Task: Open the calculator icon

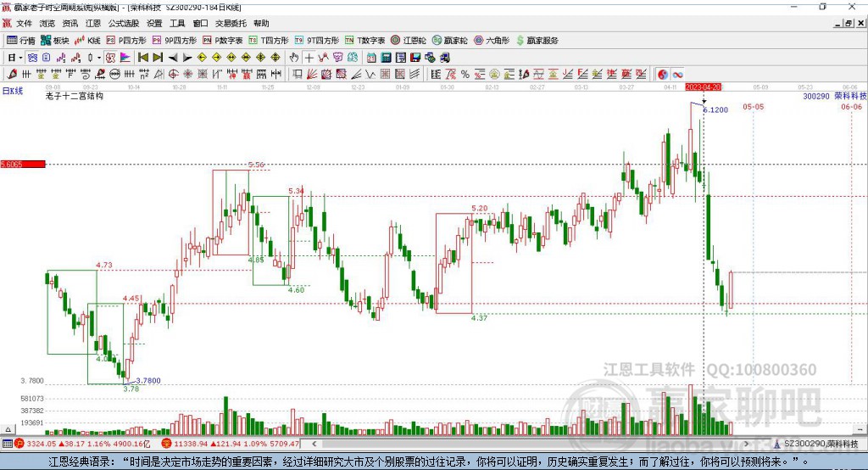Action: point(387,58)
